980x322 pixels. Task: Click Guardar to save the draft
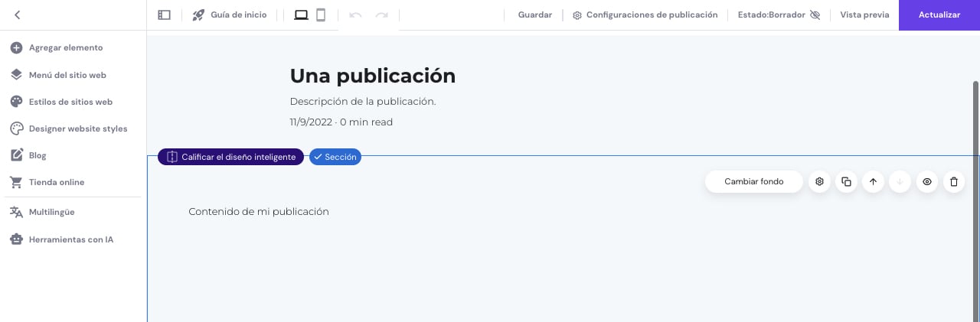(x=534, y=15)
